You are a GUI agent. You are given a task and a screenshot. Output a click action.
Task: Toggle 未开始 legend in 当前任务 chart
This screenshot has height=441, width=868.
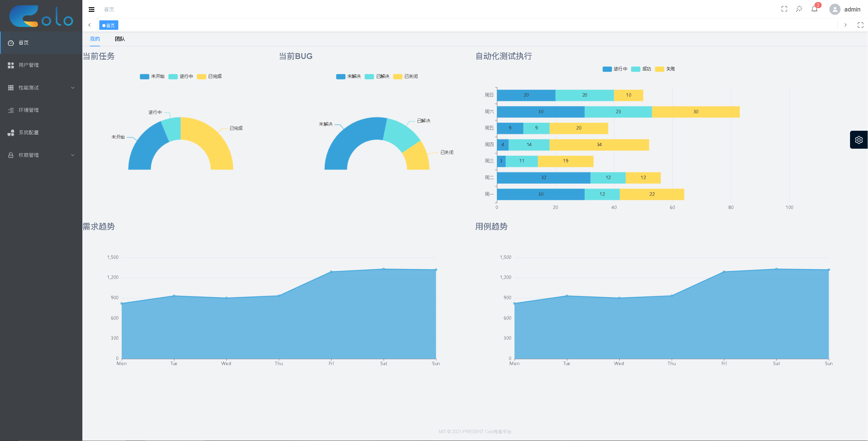[152, 77]
